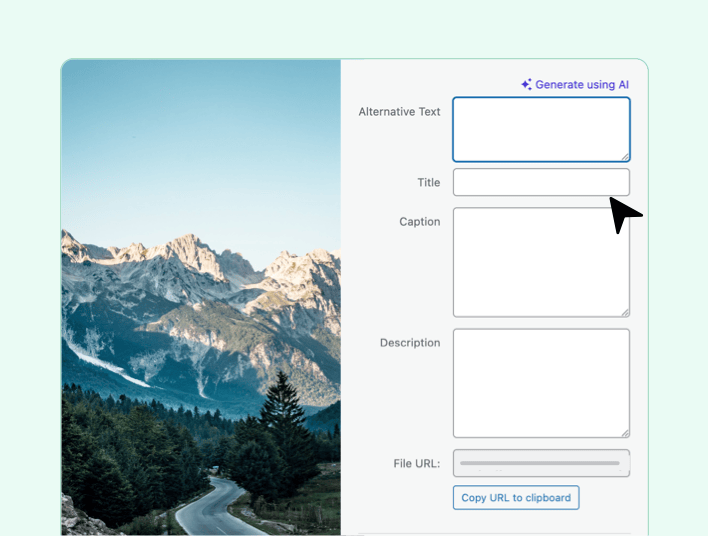This screenshot has height=536, width=708.
Task: Select the Caption text area
Action: [x=541, y=262]
